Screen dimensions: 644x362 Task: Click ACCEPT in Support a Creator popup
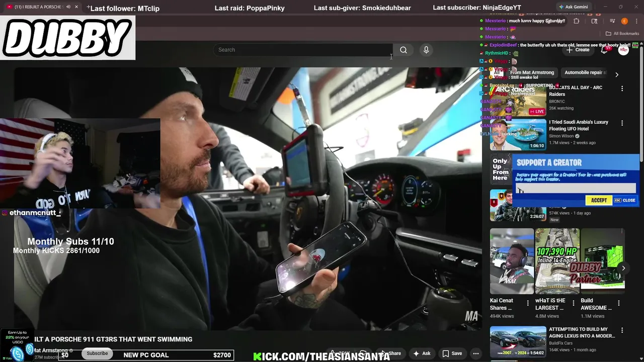[x=599, y=200]
